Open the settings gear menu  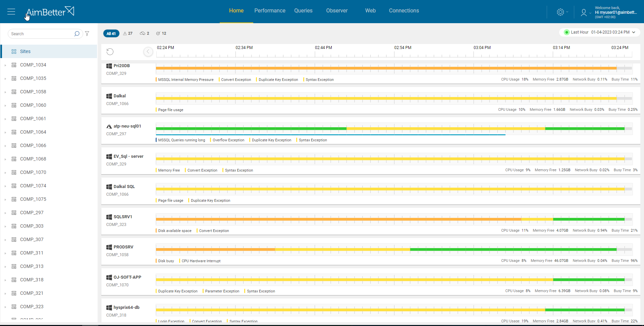pyautogui.click(x=560, y=12)
